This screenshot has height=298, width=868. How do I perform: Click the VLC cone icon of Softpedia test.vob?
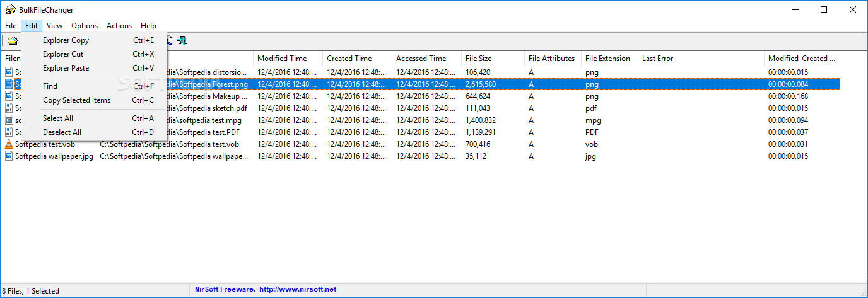pyautogui.click(x=9, y=144)
